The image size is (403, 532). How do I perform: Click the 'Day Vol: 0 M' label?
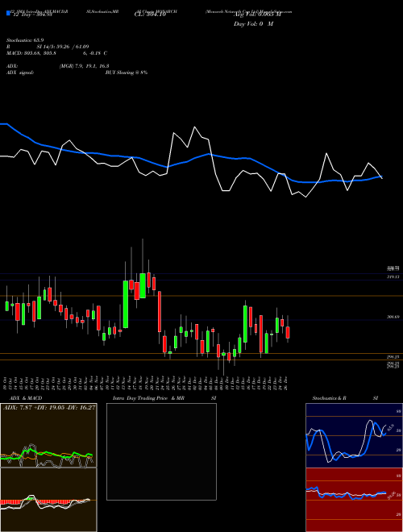[253, 24]
